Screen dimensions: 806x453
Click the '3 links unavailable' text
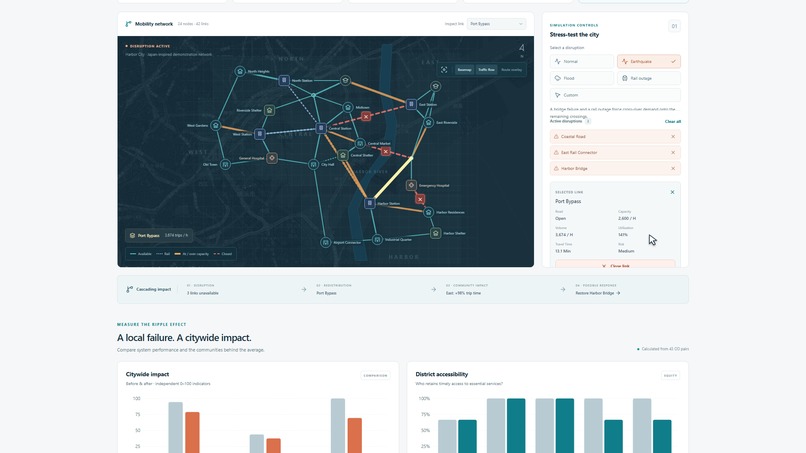(x=203, y=293)
